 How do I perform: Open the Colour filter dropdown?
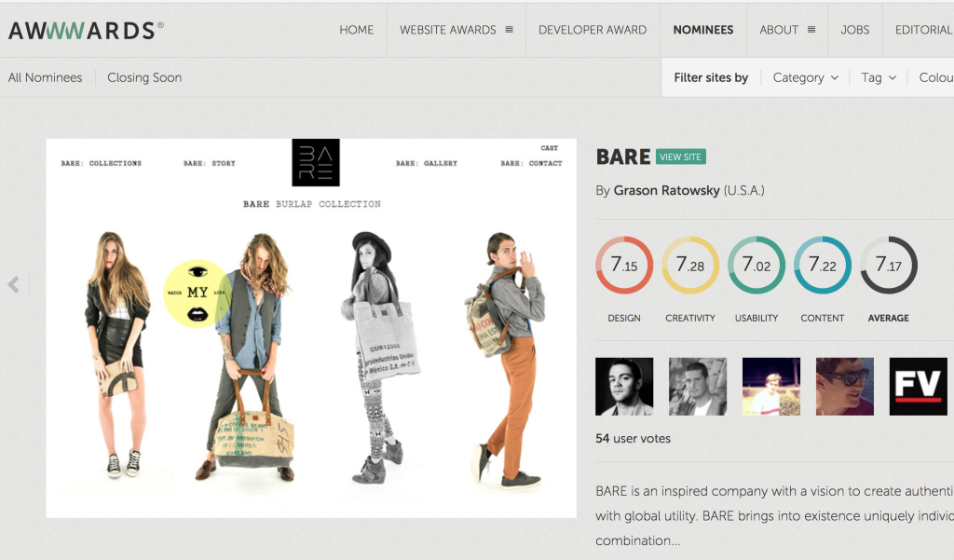click(x=935, y=77)
